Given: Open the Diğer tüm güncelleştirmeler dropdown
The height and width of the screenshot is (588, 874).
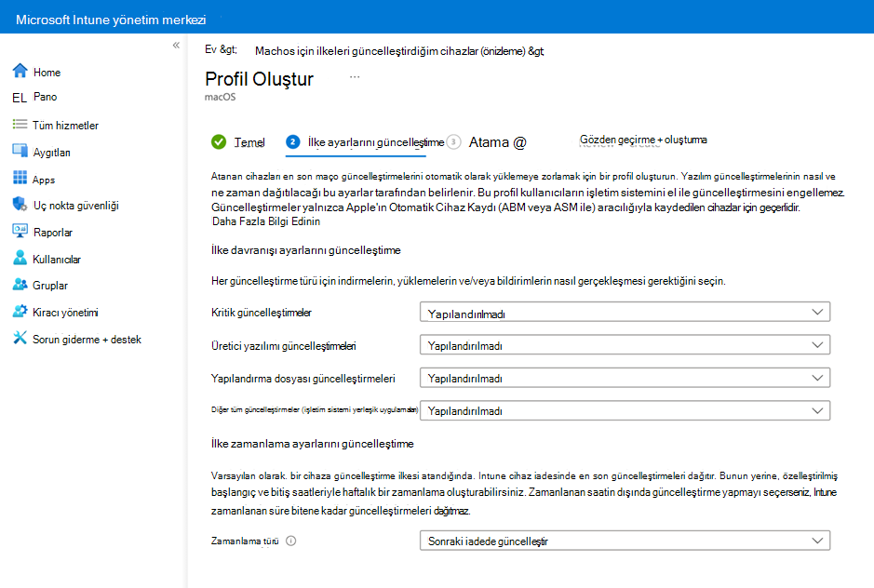Looking at the screenshot, I should pos(625,411).
